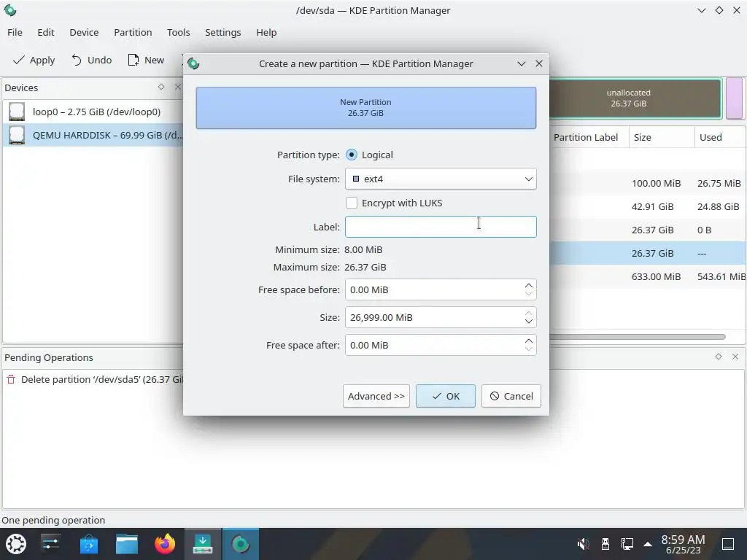Open the File menu
Screen dimensions: 747x560
click(x=15, y=32)
